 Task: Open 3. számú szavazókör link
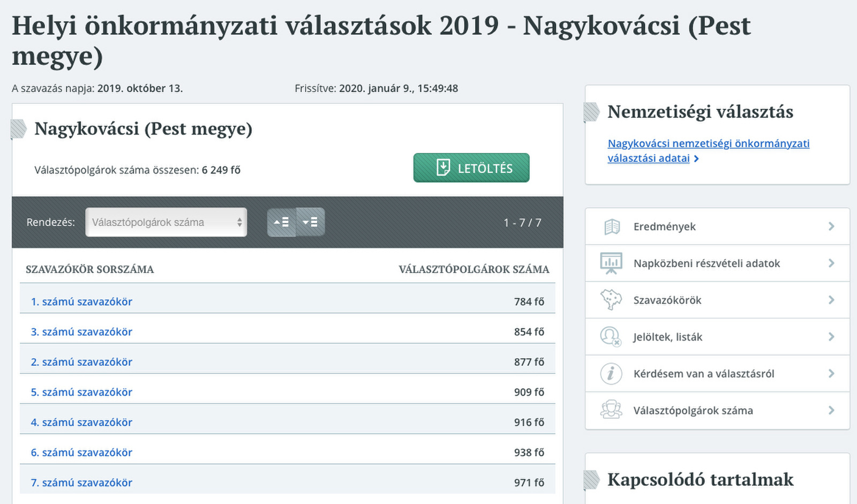pos(81,332)
